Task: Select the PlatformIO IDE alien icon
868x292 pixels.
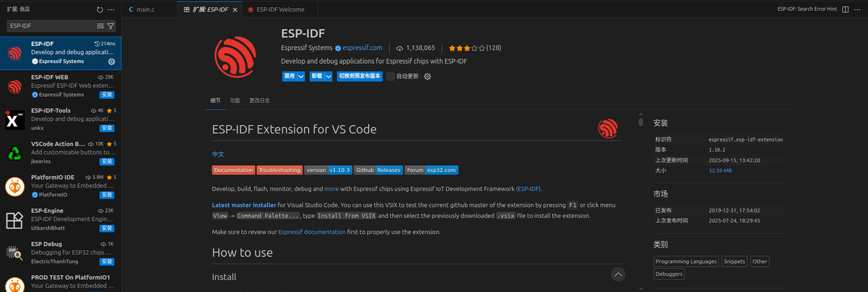Action: tap(14, 186)
